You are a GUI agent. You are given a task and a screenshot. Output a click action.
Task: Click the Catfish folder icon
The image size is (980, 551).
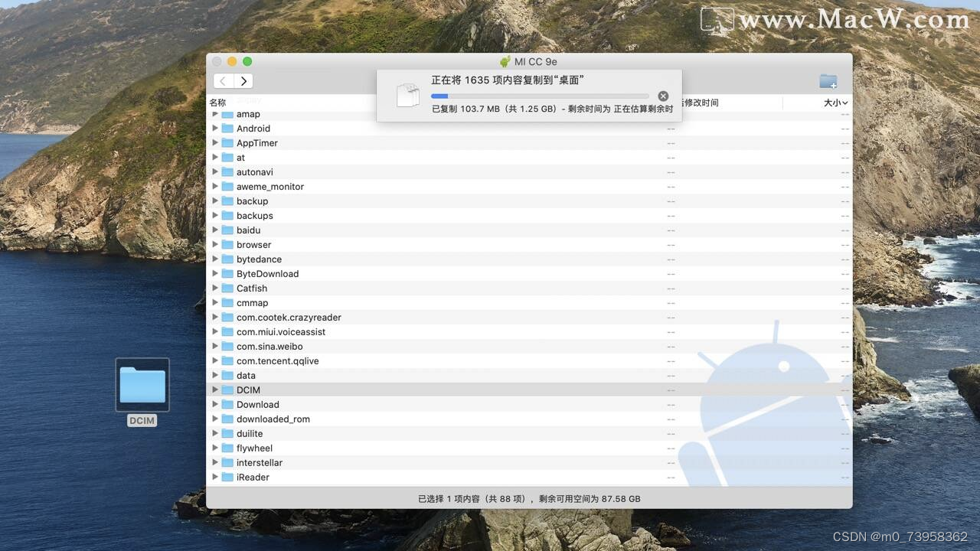[227, 289]
